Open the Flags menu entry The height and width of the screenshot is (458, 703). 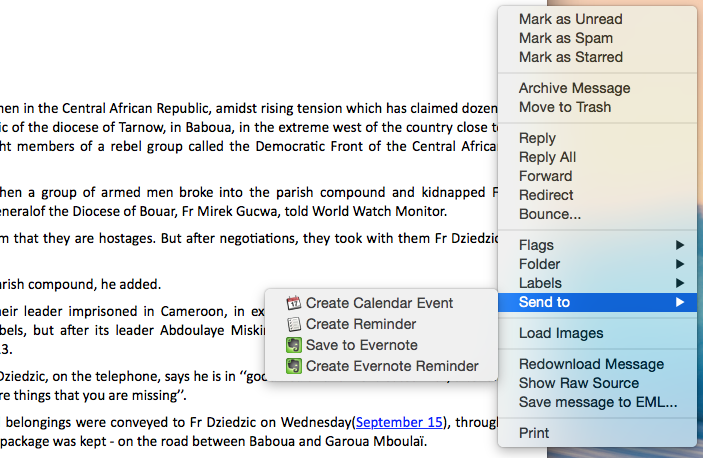pyautogui.click(x=597, y=245)
